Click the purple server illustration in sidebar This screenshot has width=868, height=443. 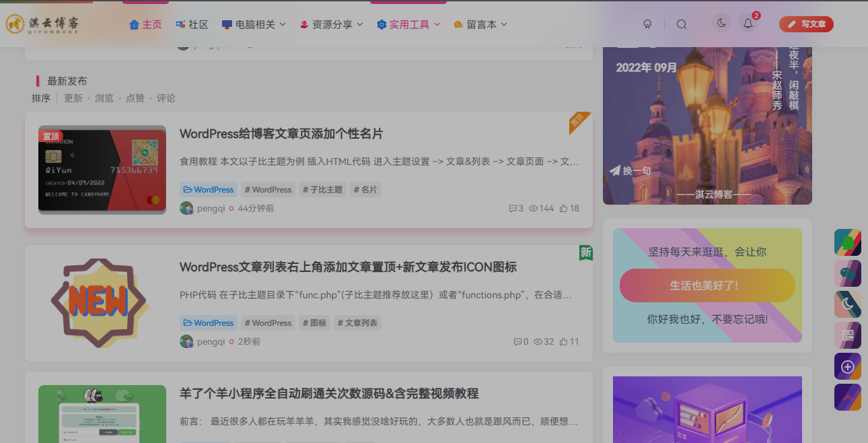[707, 409]
